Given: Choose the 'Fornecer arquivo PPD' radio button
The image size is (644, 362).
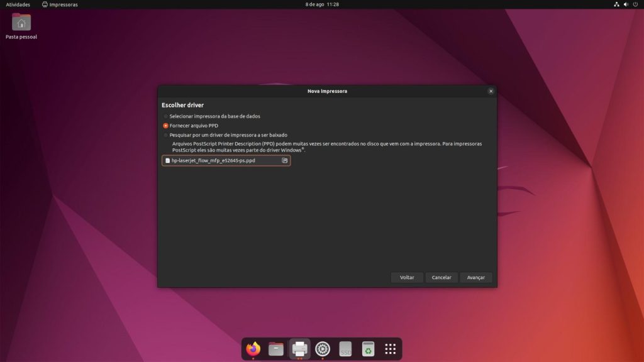Looking at the screenshot, I should (166, 126).
